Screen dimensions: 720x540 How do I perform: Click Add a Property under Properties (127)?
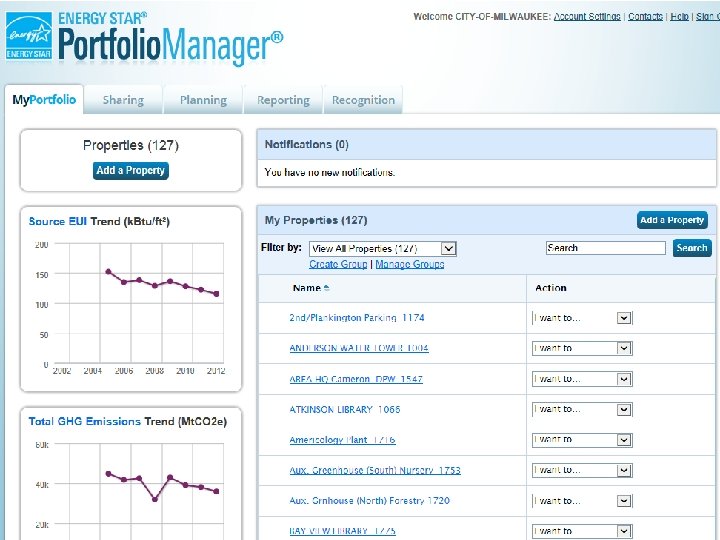[x=130, y=170]
